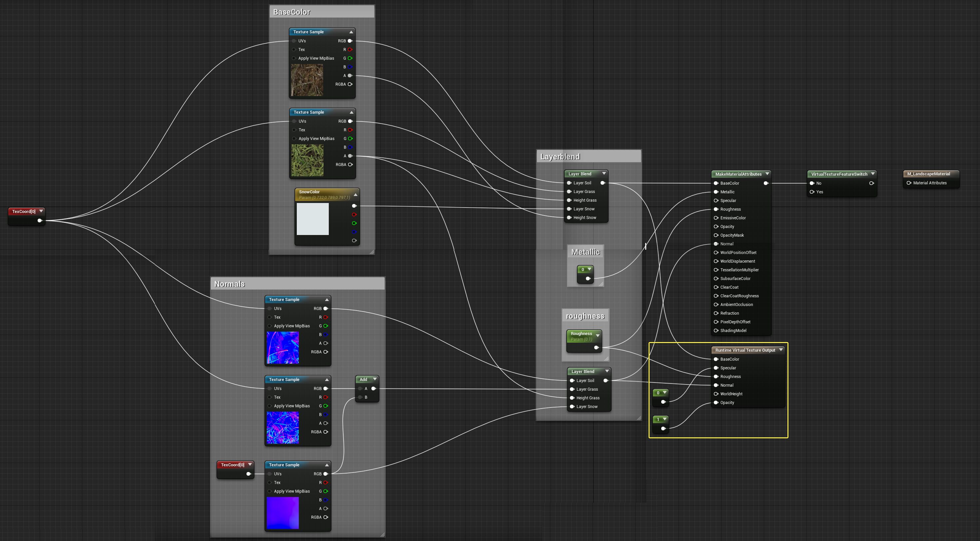Image resolution: width=980 pixels, height=541 pixels.
Task: Select the MakeMaterialAttributes node title
Action: click(x=738, y=174)
